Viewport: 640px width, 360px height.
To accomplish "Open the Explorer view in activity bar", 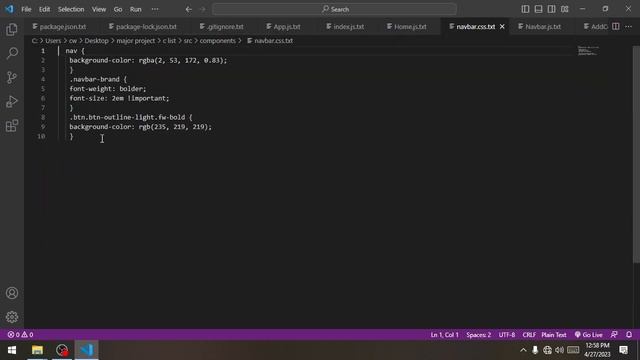I will [12, 29].
